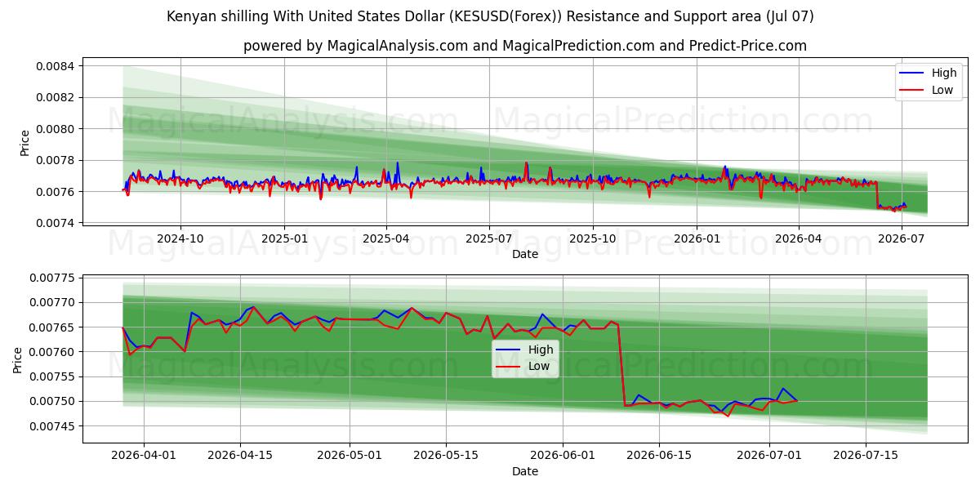Click the 2026-05-01 x-axis tick label
The image size is (980, 490).
[x=350, y=456]
